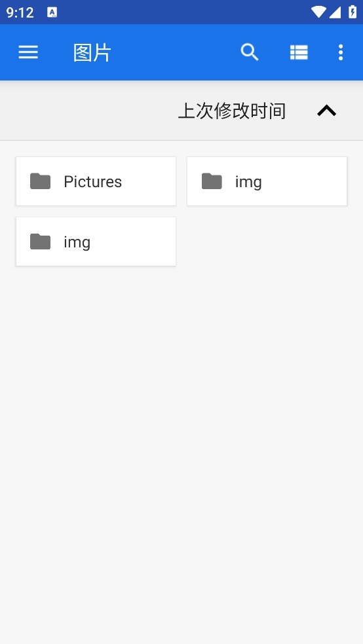This screenshot has width=363, height=644.
Task: Tap the 9:12 status bar clock
Action: coord(20,12)
